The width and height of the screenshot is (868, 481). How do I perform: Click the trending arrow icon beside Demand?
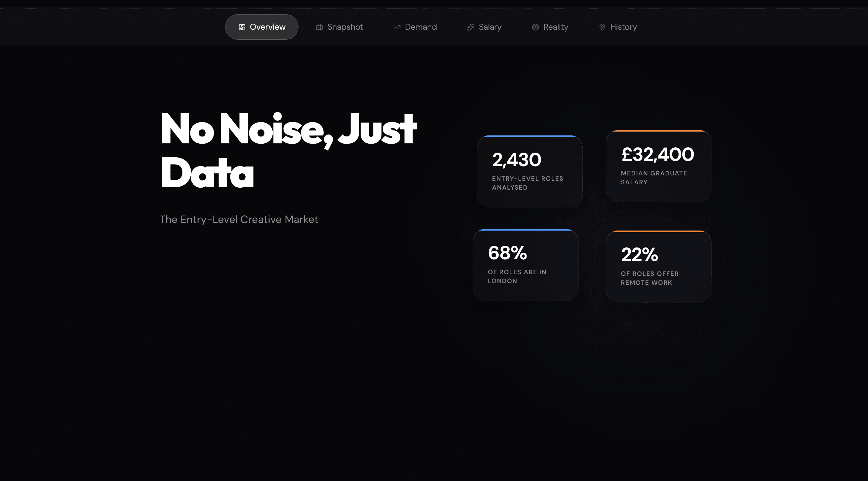(397, 27)
